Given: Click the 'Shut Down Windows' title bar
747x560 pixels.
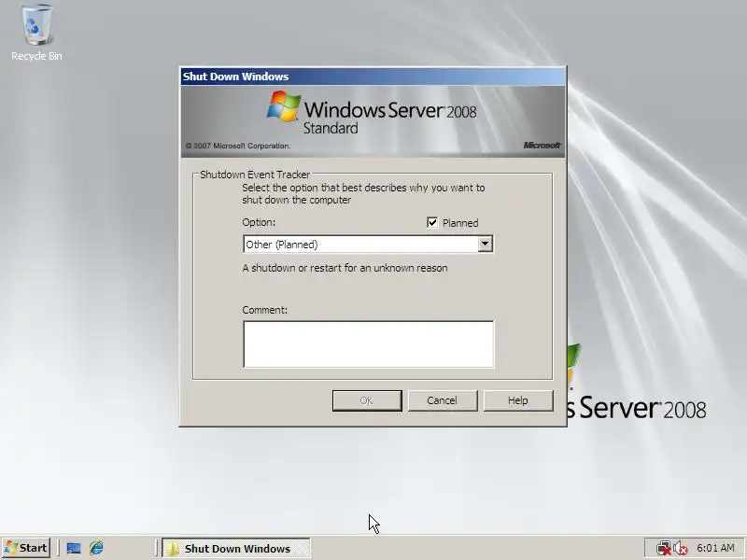Looking at the screenshot, I should [x=373, y=77].
